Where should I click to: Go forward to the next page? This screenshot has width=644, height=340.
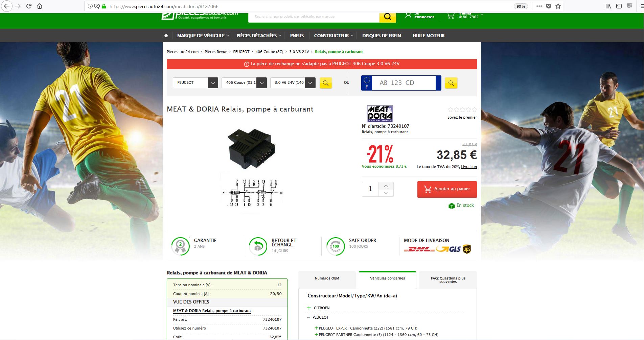[x=18, y=6]
